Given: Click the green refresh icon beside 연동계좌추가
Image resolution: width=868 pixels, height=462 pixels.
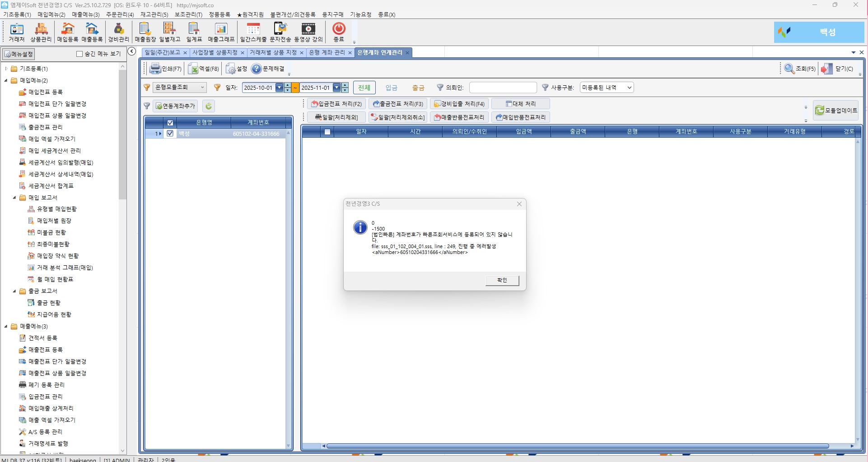Looking at the screenshot, I should point(209,106).
